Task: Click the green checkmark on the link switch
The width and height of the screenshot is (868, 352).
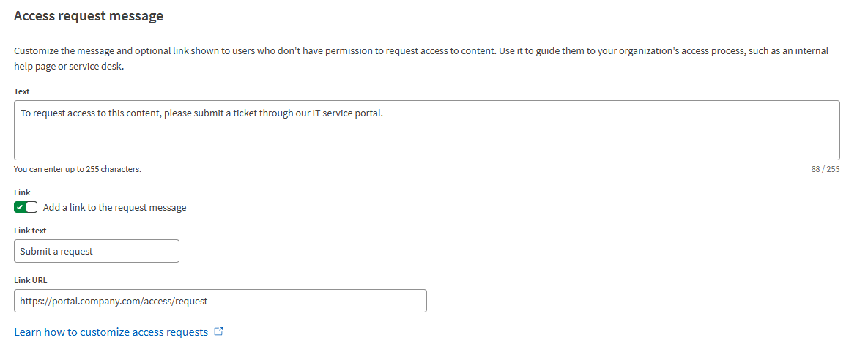Action: (20, 207)
